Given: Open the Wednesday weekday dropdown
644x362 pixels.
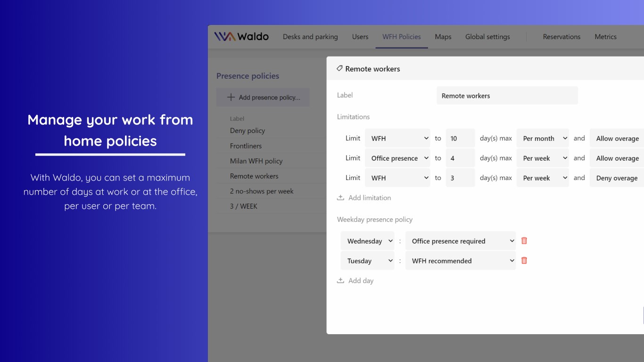Looking at the screenshot, I should pyautogui.click(x=368, y=241).
